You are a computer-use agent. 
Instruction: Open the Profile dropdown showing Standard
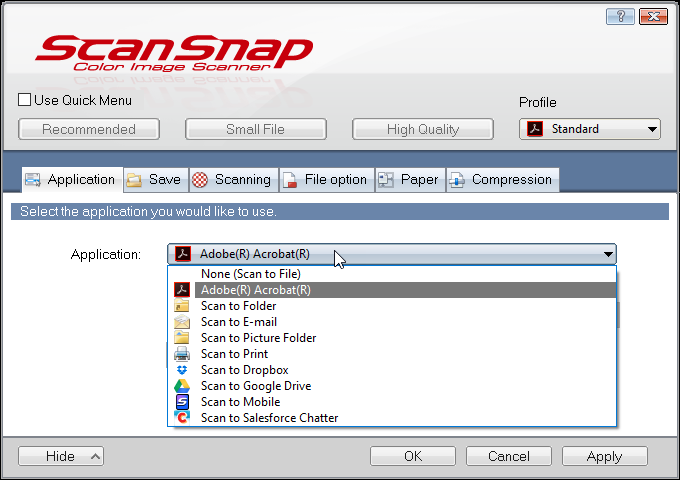590,129
